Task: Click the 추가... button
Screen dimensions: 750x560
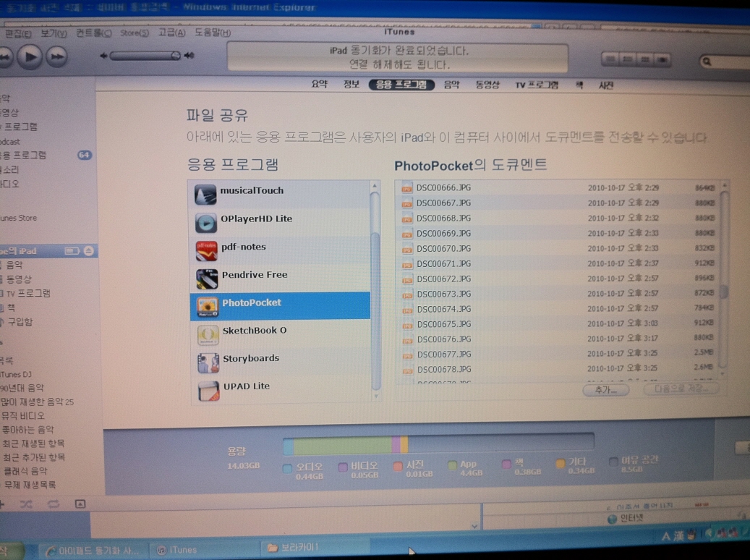Action: tap(606, 390)
